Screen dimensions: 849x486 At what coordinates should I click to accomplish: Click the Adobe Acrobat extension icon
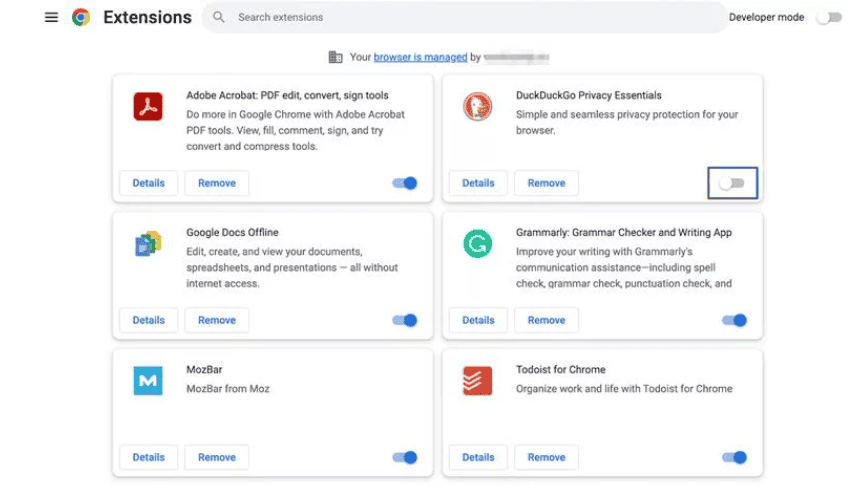click(x=148, y=106)
